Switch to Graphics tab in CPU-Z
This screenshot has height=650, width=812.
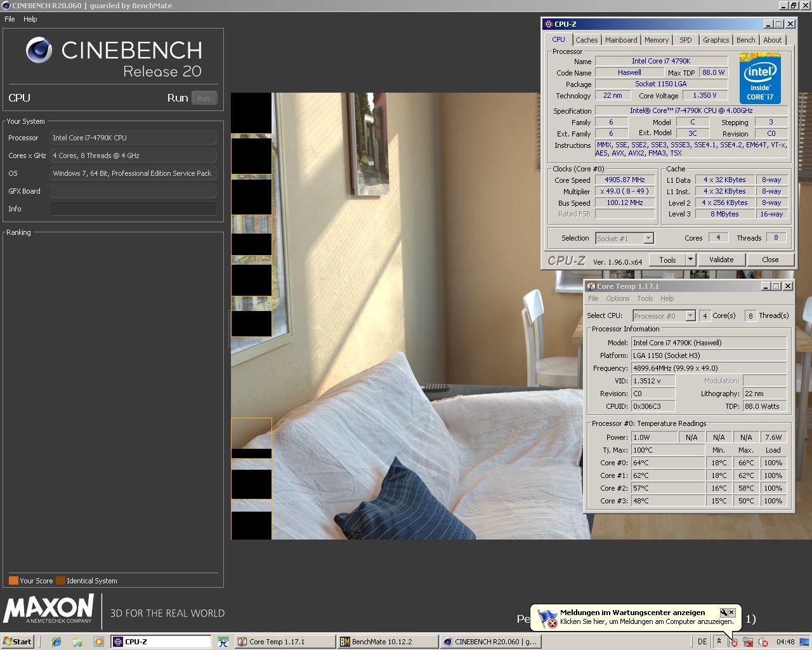coord(716,40)
